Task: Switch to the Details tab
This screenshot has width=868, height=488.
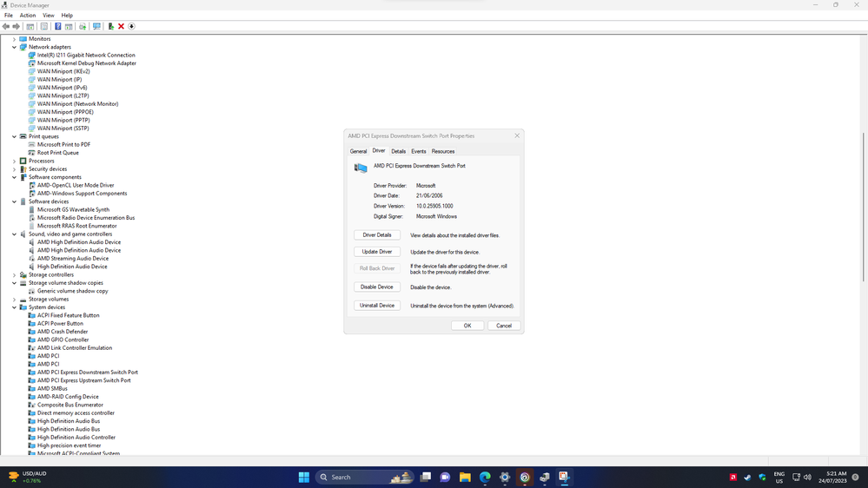Action: [399, 151]
